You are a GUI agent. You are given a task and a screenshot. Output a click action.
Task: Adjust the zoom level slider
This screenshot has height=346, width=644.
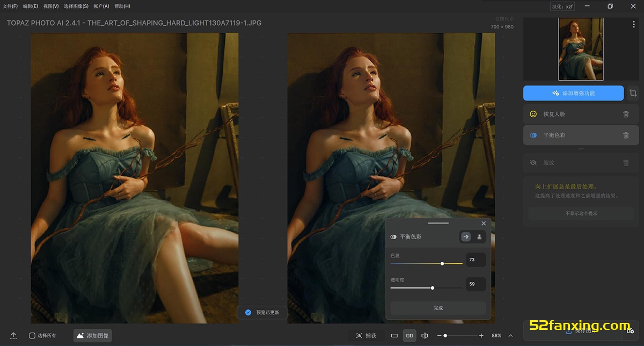click(x=445, y=336)
